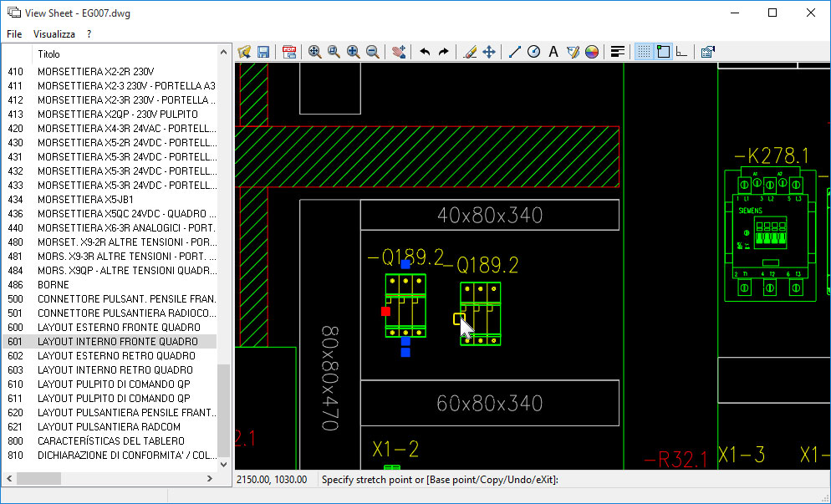Click the Specify stretch point command prompt
The height and width of the screenshot is (504, 831).
point(440,480)
